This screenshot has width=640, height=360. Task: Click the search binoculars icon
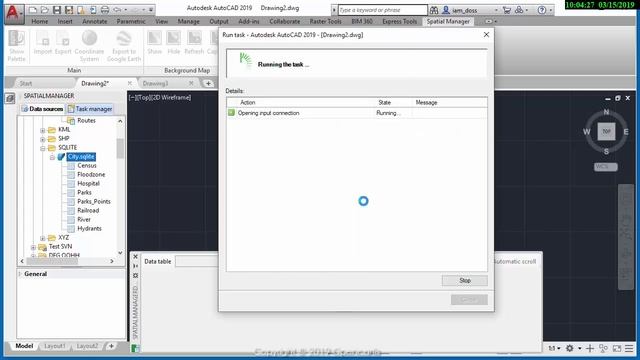[434, 10]
